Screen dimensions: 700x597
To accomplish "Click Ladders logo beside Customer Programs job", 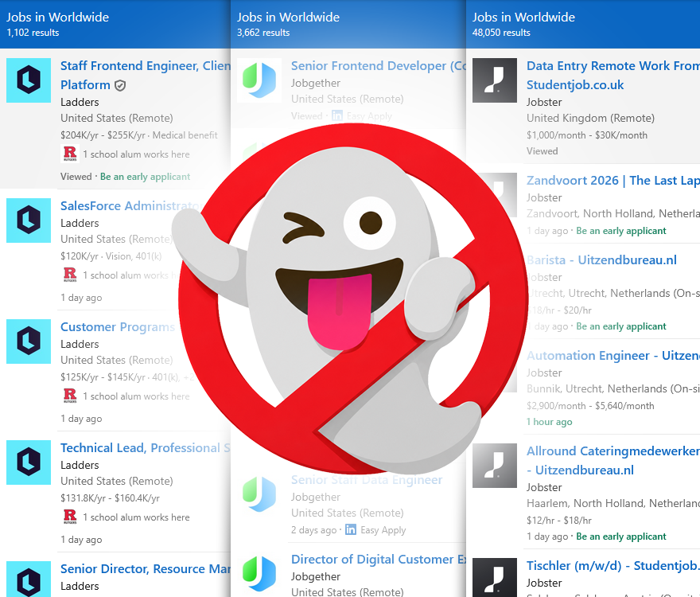I will pyautogui.click(x=29, y=341).
